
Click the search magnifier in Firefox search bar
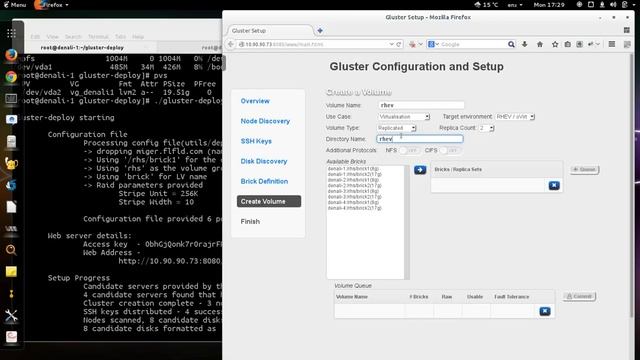(x=511, y=44)
